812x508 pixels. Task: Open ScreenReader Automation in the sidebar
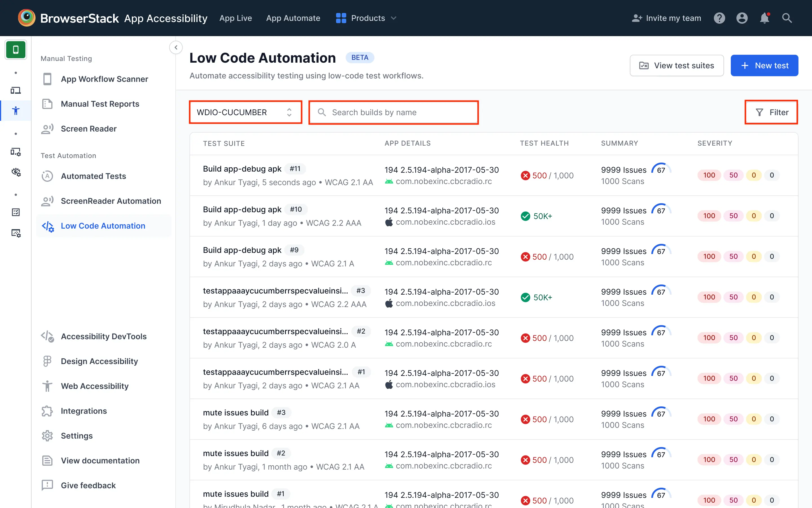click(104, 201)
